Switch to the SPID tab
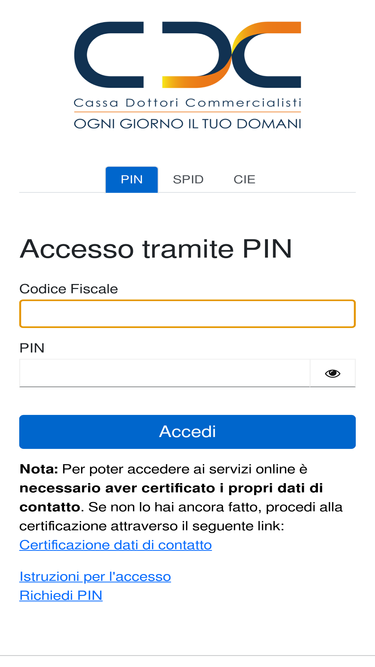Image resolution: width=375 pixels, height=667 pixels. 188,180
